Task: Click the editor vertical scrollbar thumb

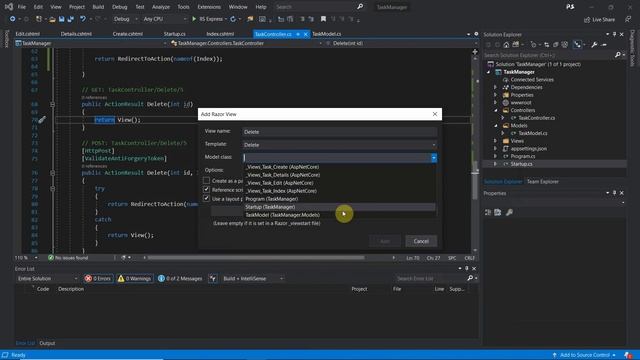Action: 475,180
